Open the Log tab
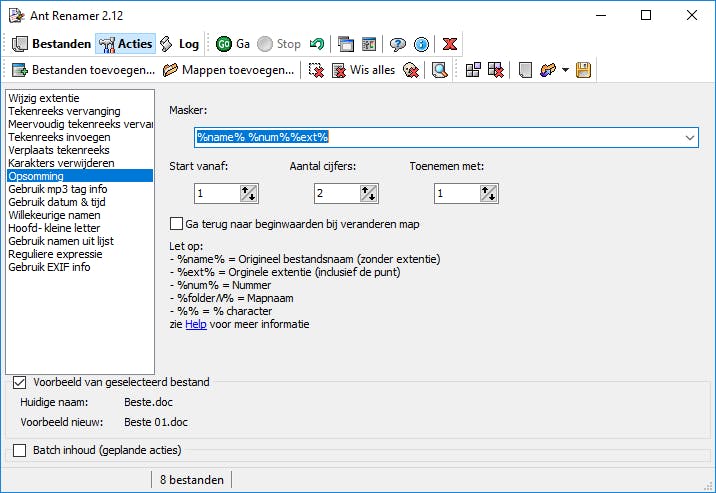The image size is (716, 493). point(180,44)
